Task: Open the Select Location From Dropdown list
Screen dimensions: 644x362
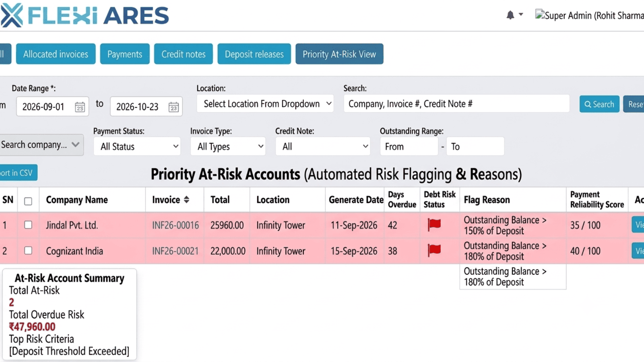Action: coord(265,104)
